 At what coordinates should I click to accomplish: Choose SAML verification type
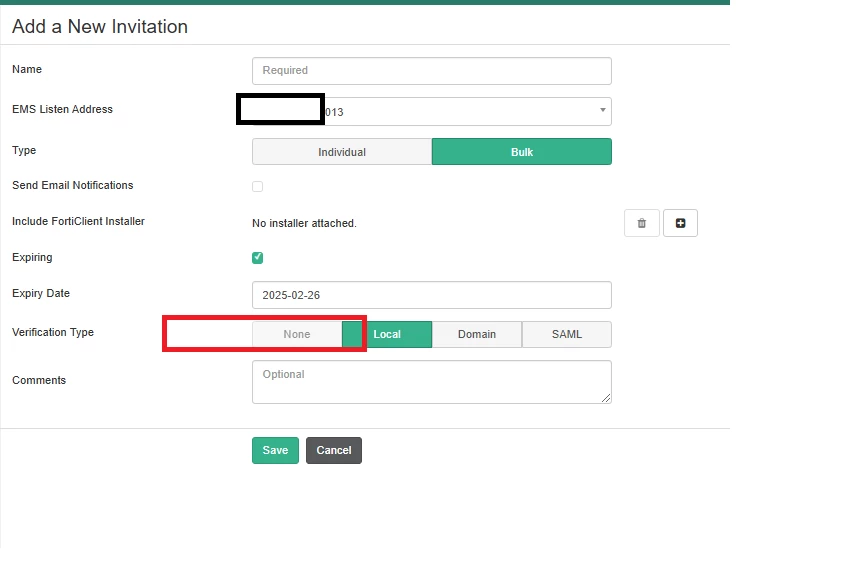pos(567,334)
